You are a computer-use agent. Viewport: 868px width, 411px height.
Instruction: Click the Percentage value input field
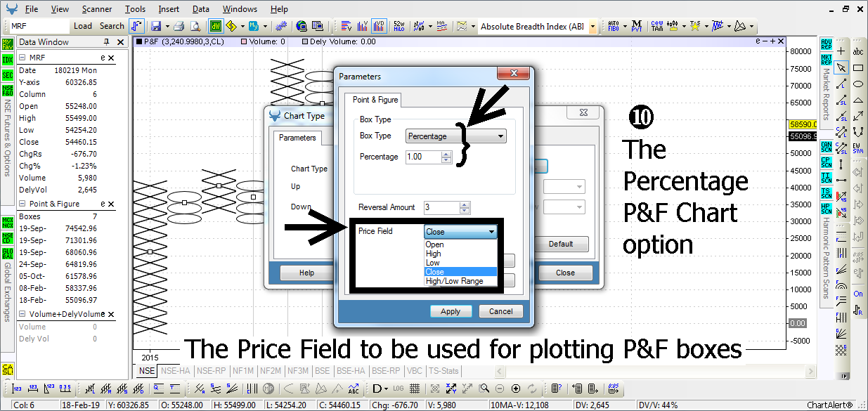pyautogui.click(x=423, y=157)
